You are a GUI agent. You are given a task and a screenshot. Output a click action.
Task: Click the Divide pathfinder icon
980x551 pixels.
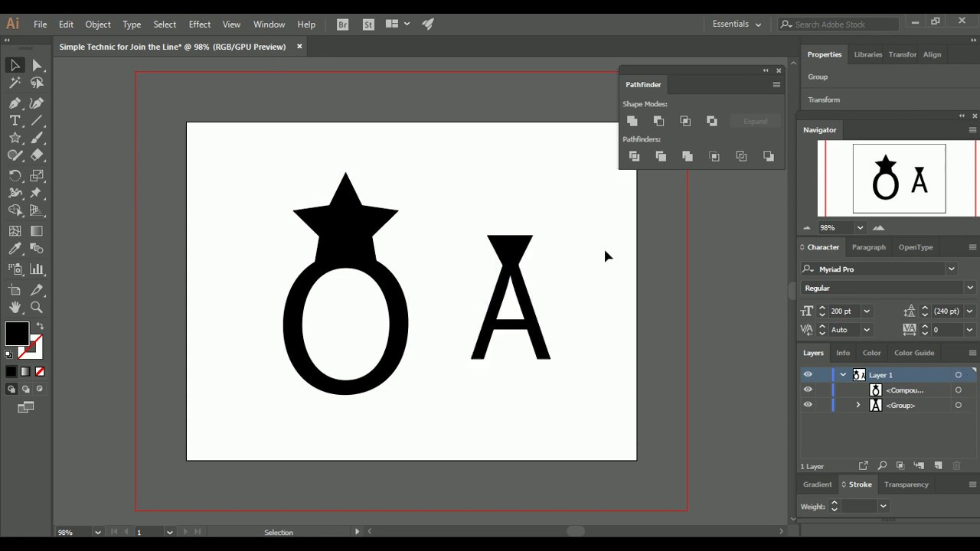click(634, 156)
